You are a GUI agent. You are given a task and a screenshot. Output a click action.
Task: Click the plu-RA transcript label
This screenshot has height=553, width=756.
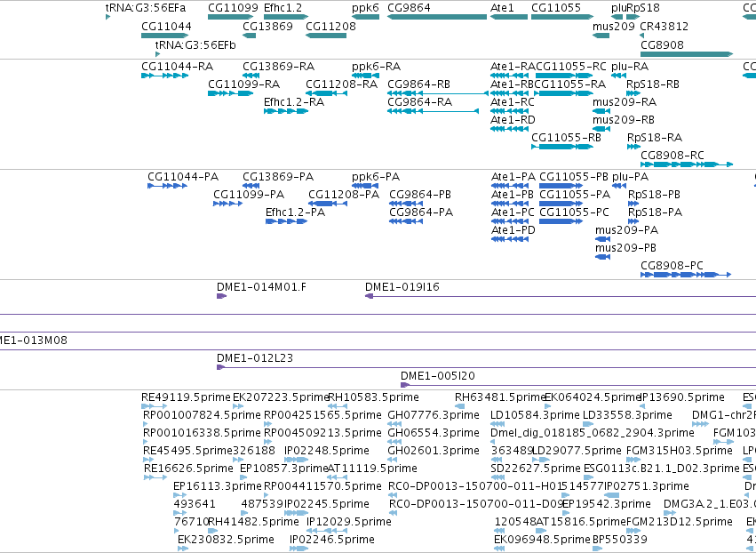[630, 67]
